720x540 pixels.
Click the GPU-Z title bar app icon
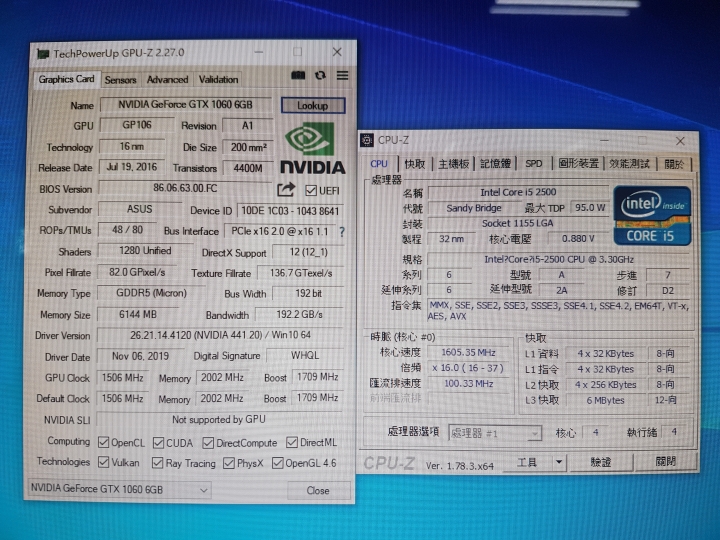[43, 54]
